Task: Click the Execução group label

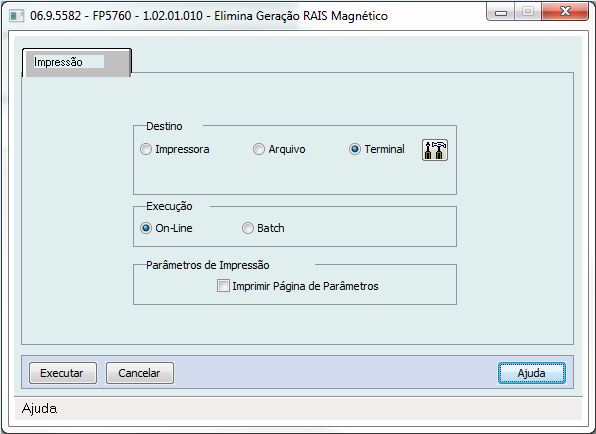Action: 169,206
